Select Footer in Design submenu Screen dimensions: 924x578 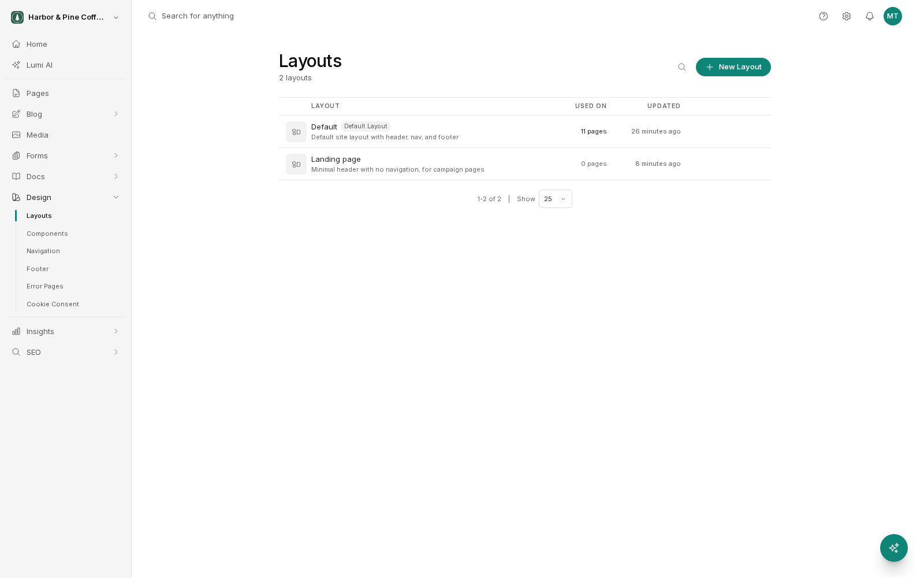click(x=38, y=269)
